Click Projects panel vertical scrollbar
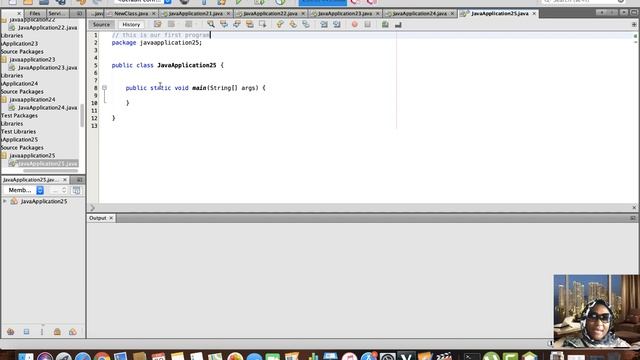 coord(82,116)
